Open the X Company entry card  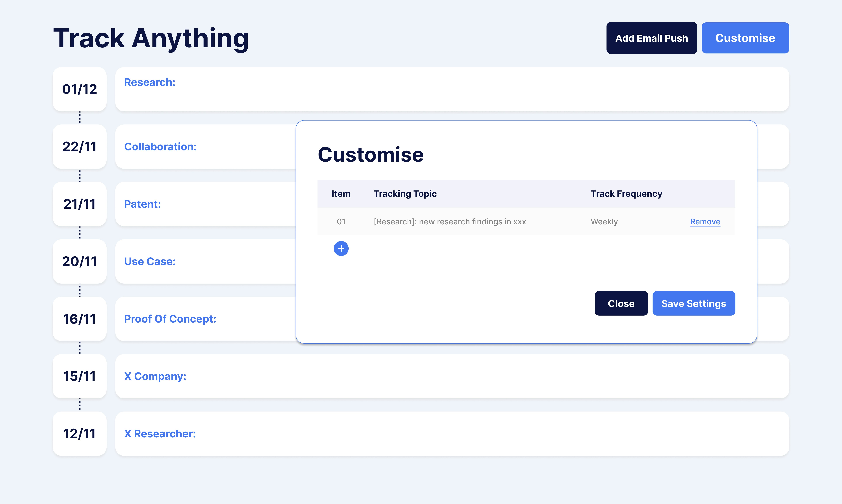coord(452,376)
